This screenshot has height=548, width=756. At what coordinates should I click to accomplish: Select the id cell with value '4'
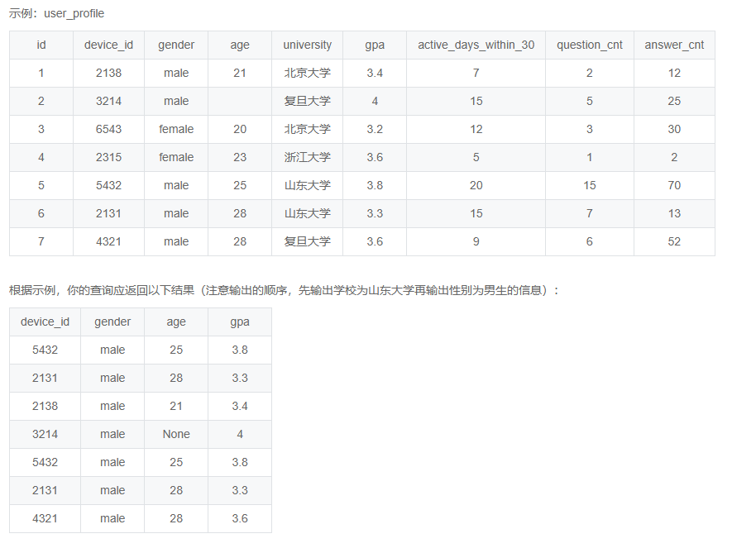tap(41, 157)
